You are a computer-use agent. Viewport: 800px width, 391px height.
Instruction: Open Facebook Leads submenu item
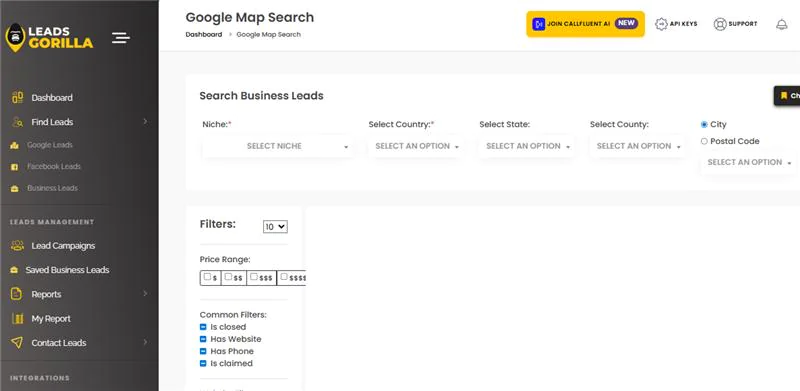[54, 166]
